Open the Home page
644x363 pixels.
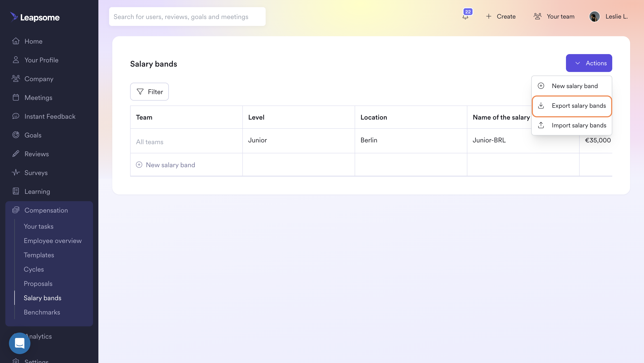pos(34,41)
